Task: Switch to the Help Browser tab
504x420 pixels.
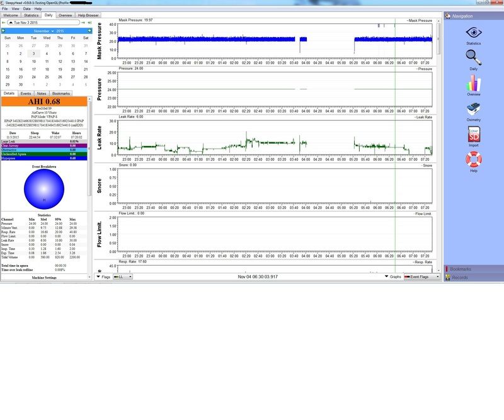Action: [x=88, y=15]
